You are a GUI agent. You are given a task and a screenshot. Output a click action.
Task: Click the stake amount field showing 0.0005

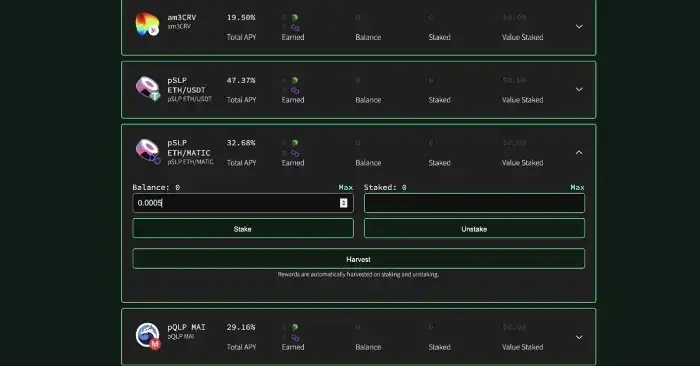click(243, 203)
